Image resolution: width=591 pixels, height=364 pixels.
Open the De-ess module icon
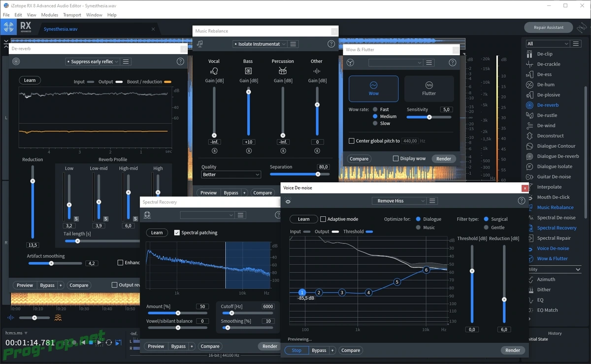pos(529,74)
